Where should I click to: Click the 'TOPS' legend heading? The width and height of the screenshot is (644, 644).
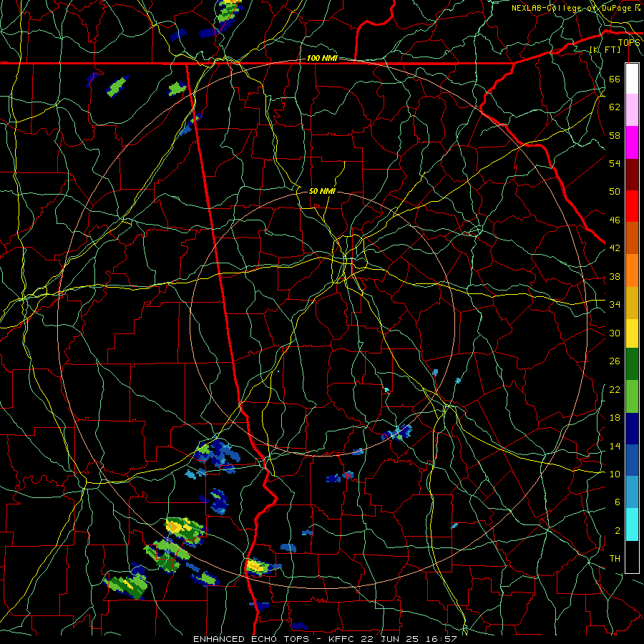pyautogui.click(x=629, y=43)
